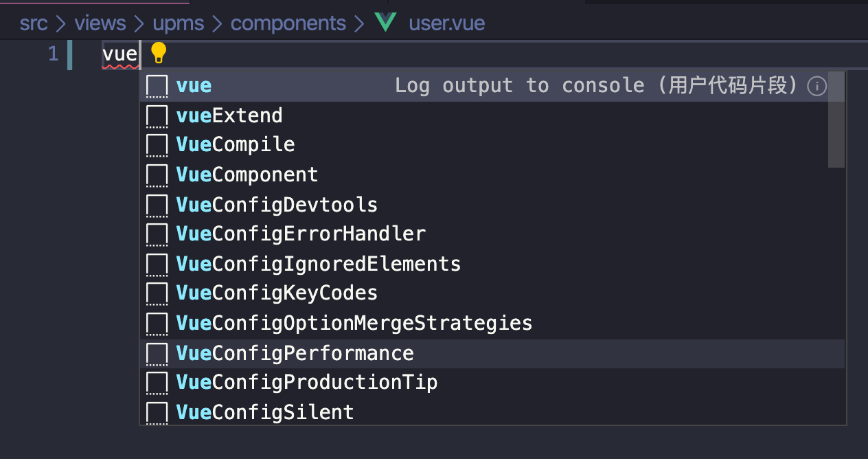Open the src breadcrumb folder
The image size is (868, 459).
(x=34, y=23)
